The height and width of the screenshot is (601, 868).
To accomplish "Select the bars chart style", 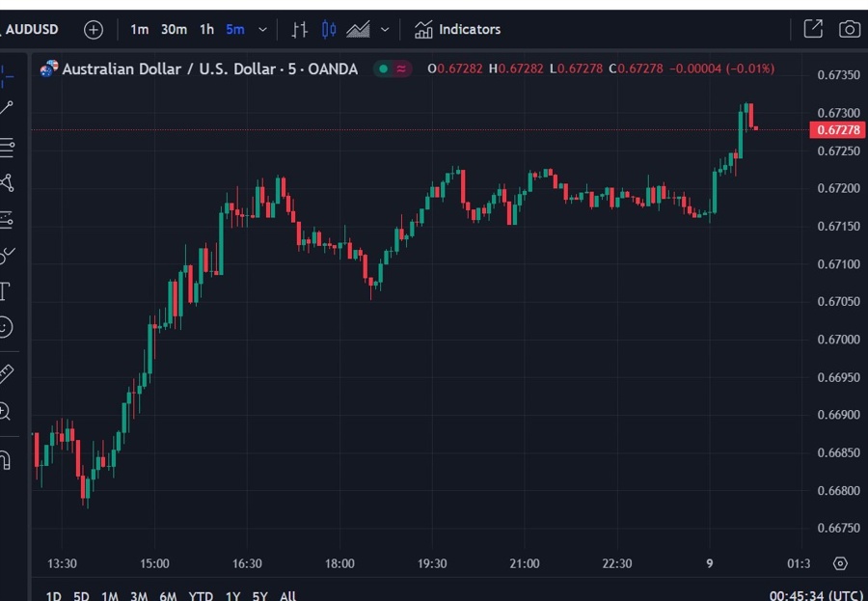I will point(300,29).
